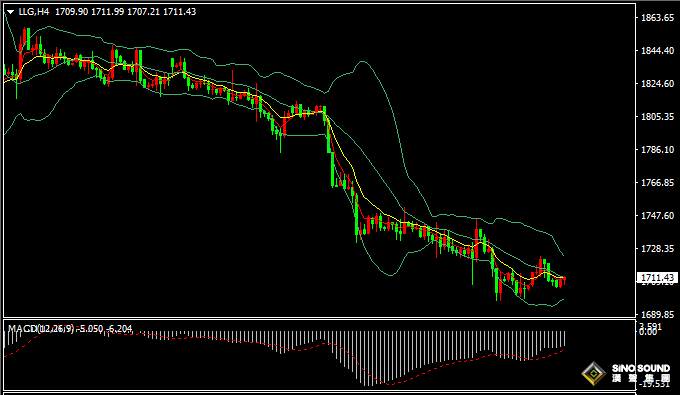This screenshot has width=680, height=395.
Task: Select the 1824.60 price axis label
Action: click(x=657, y=84)
